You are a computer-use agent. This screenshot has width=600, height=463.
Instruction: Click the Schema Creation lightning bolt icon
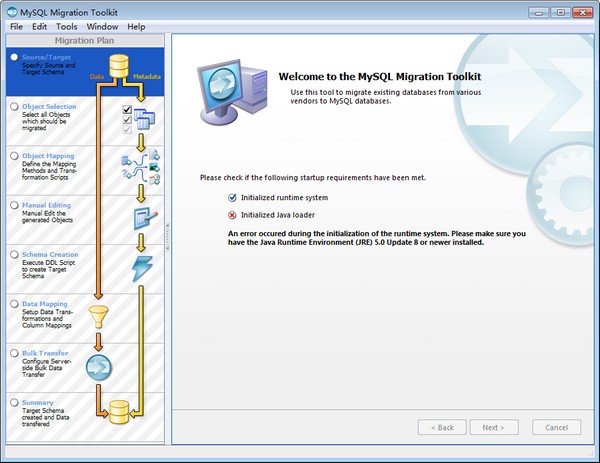point(142,268)
